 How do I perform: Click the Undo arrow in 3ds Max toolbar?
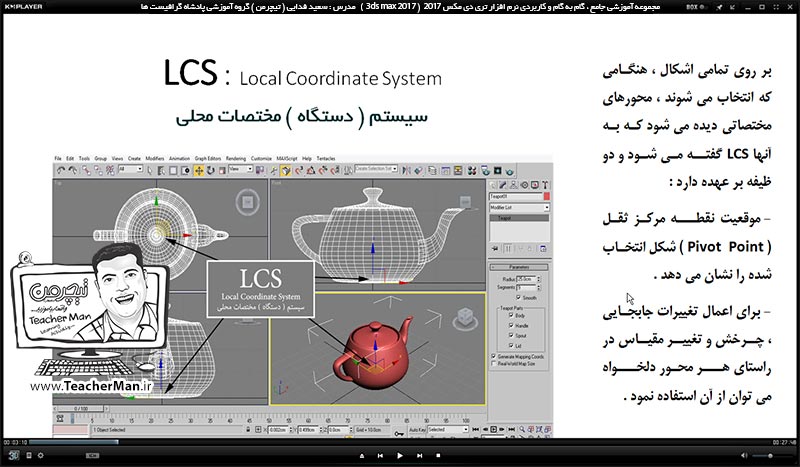61,170
